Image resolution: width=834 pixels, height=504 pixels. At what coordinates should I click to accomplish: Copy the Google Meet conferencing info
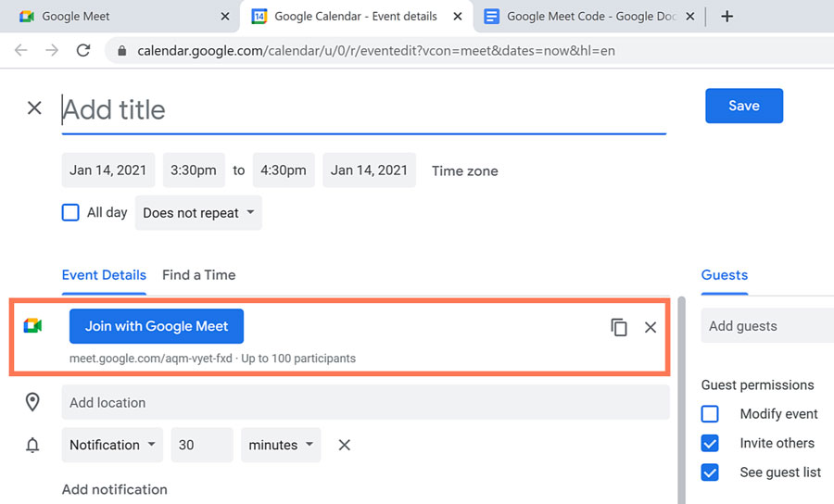tap(619, 327)
